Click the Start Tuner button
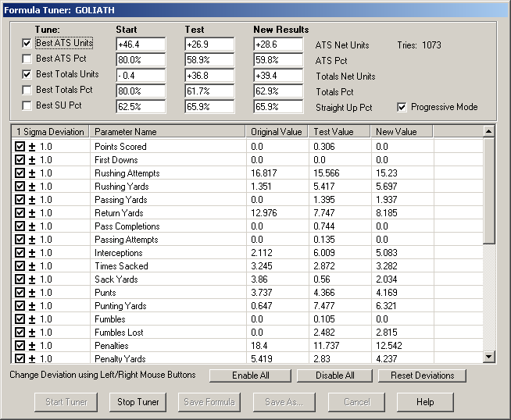 click(66, 402)
